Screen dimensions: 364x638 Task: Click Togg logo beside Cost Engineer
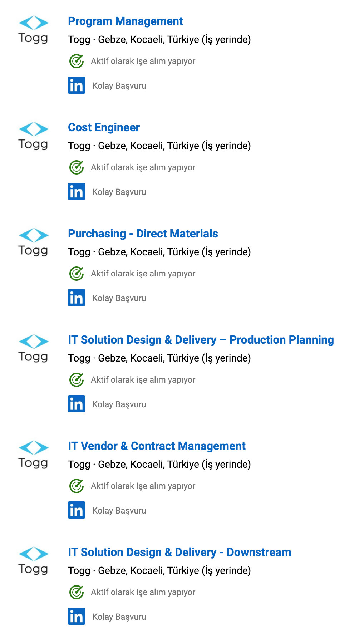pos(33,136)
